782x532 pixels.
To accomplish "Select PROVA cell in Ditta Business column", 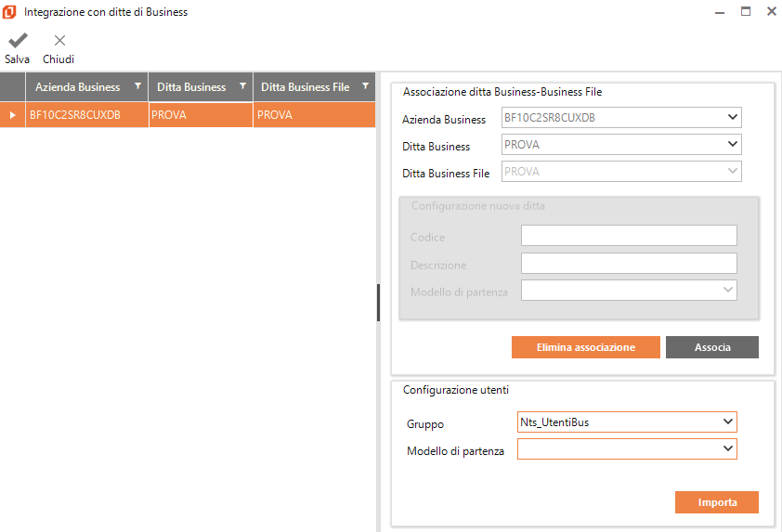I will [201, 115].
